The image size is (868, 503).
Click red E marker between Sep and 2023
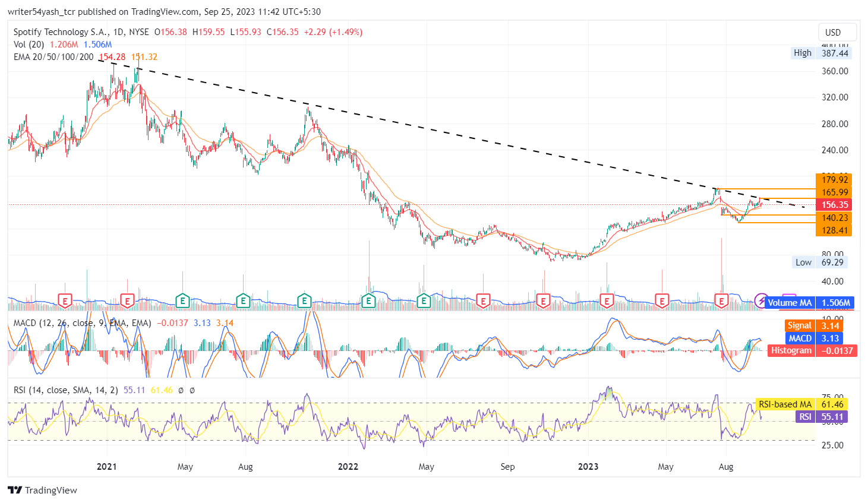543,301
